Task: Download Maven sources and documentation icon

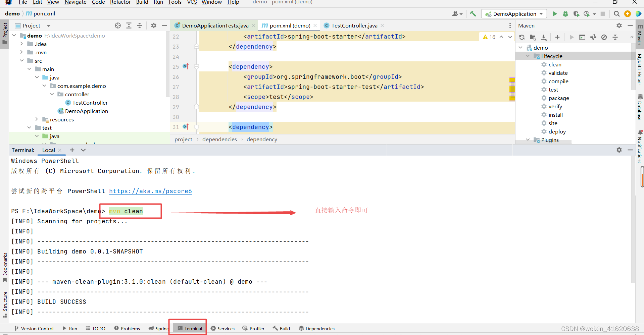Action: 544,37
